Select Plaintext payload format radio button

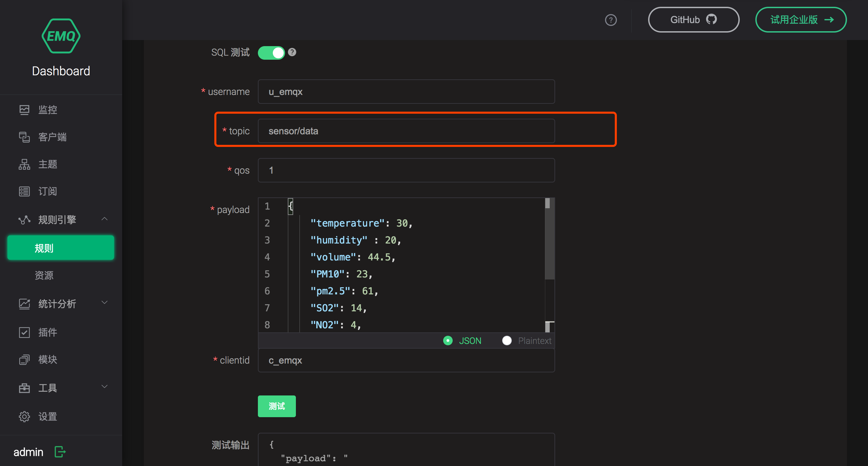[x=506, y=340]
